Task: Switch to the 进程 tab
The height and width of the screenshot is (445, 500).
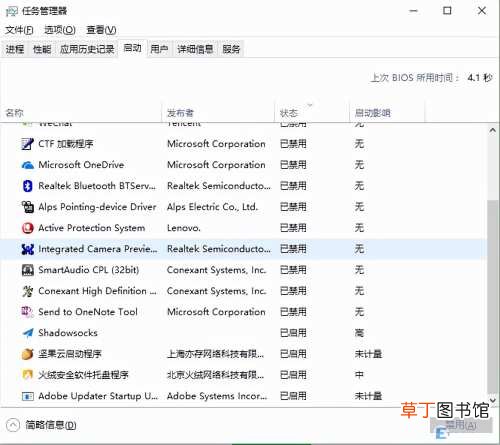Action: [x=15, y=49]
